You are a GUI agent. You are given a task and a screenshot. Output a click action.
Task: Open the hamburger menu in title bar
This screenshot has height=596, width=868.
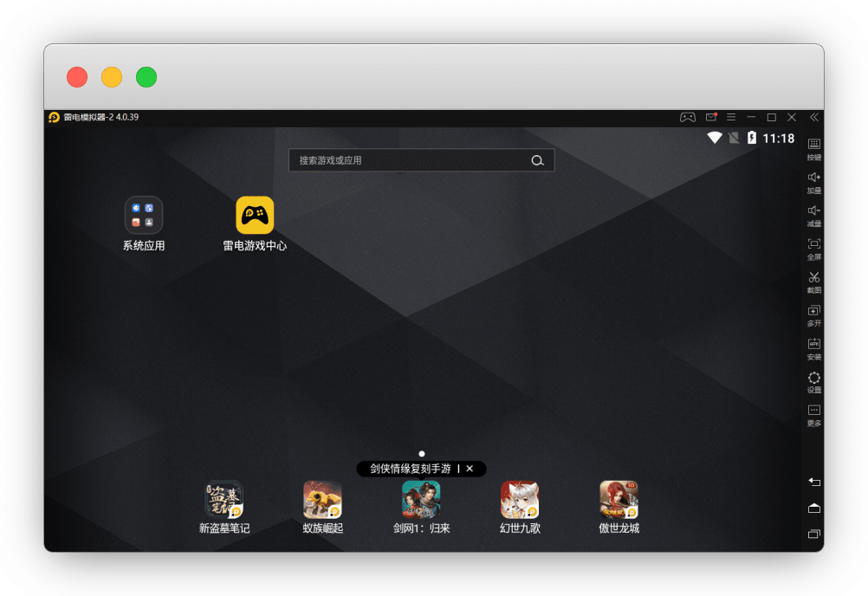[731, 117]
